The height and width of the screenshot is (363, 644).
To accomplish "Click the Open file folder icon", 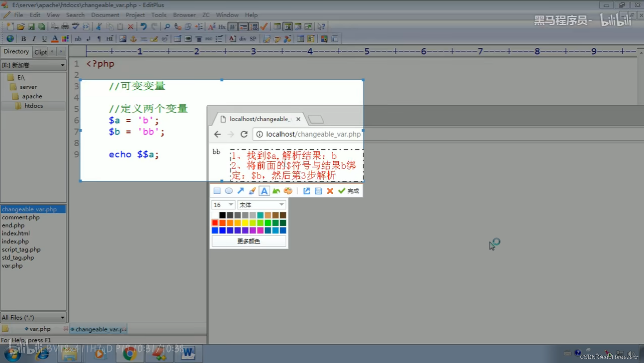I will point(20,27).
